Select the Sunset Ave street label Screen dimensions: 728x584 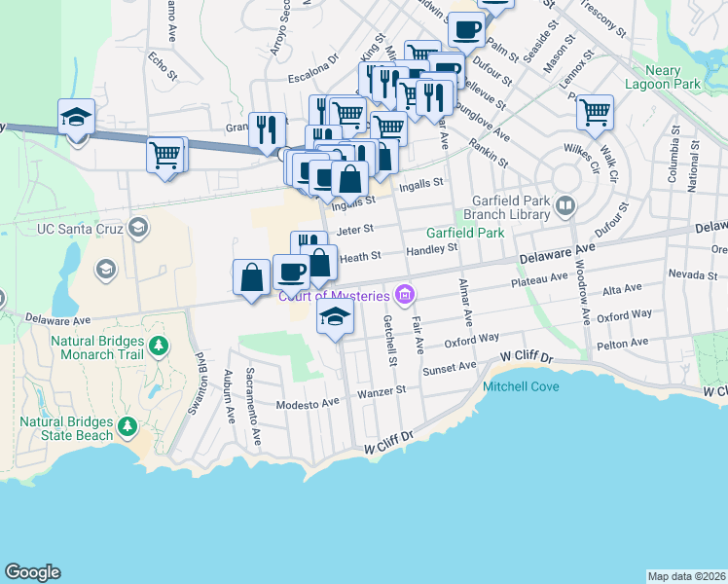tap(450, 369)
